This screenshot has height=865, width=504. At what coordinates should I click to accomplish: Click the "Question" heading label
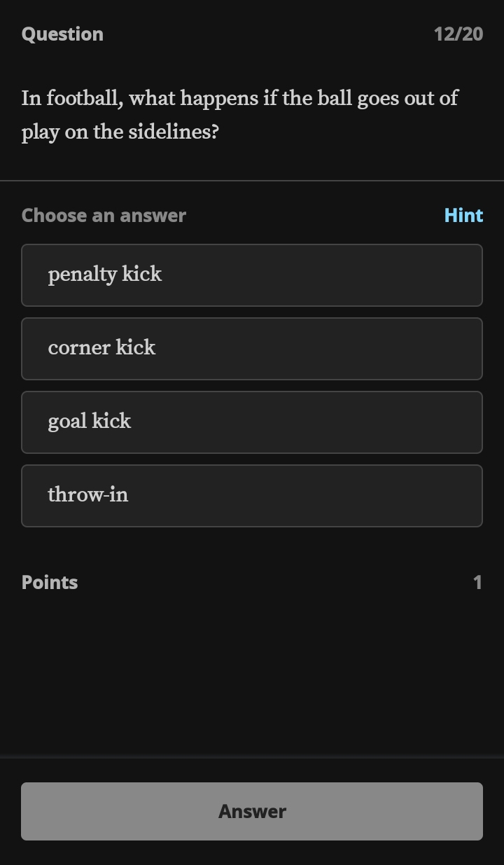pyautogui.click(x=62, y=34)
